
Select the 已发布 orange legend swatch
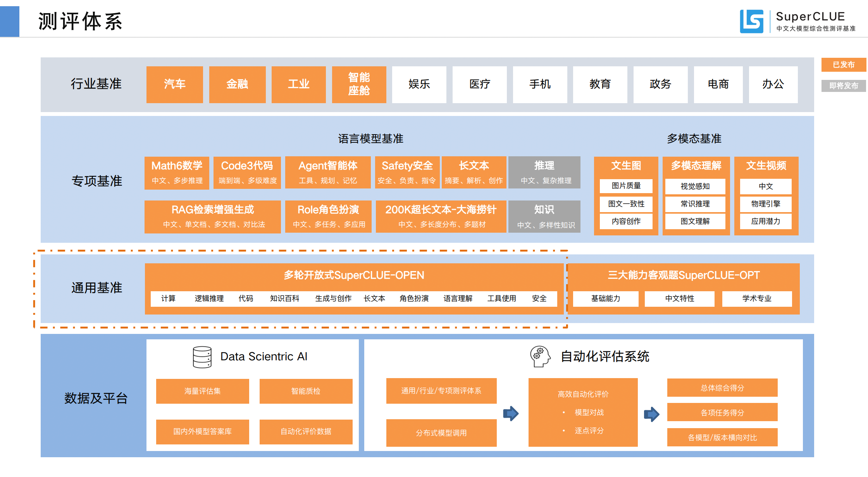point(844,65)
